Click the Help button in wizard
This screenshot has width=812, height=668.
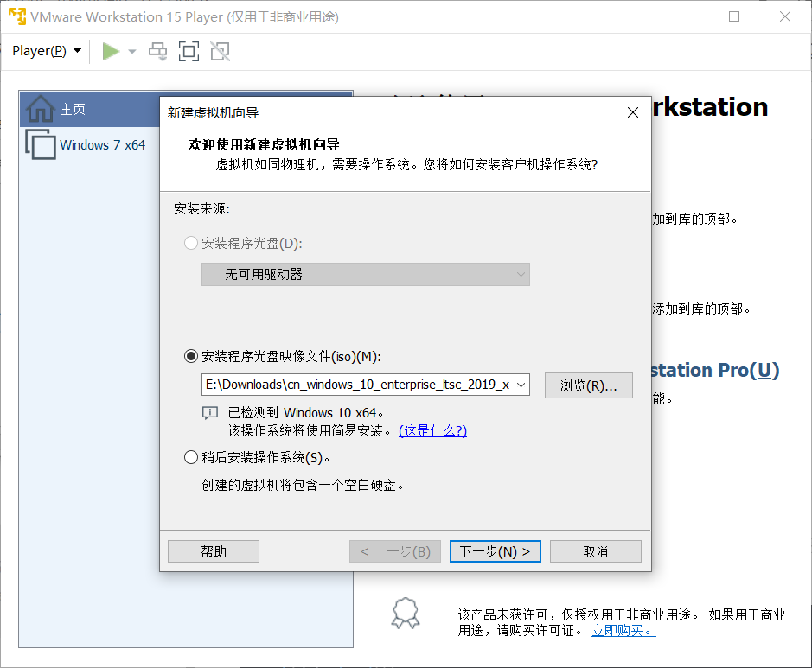pos(214,551)
